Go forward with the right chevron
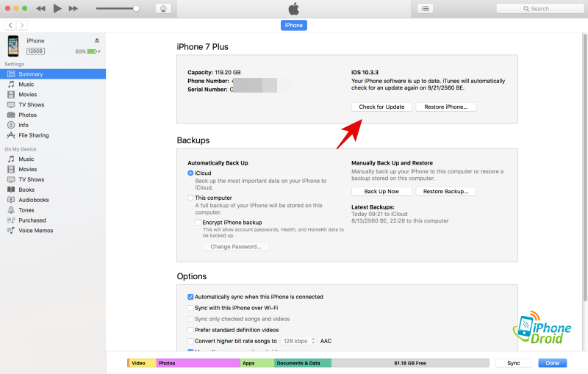The height and width of the screenshot is (374, 588). click(22, 25)
